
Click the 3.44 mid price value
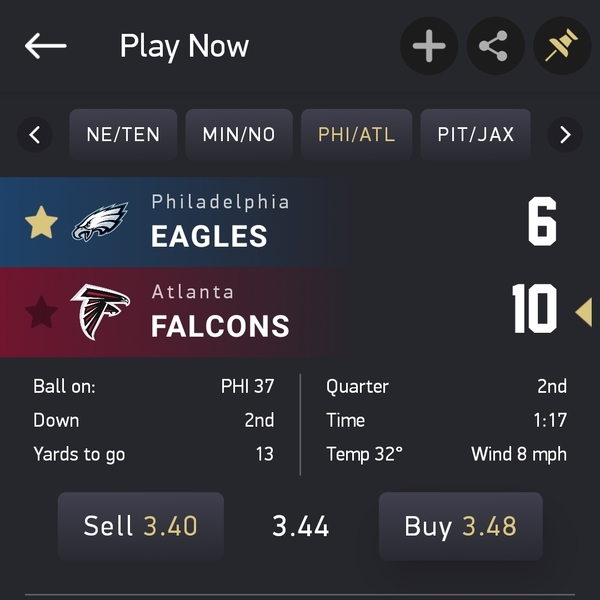point(301,526)
